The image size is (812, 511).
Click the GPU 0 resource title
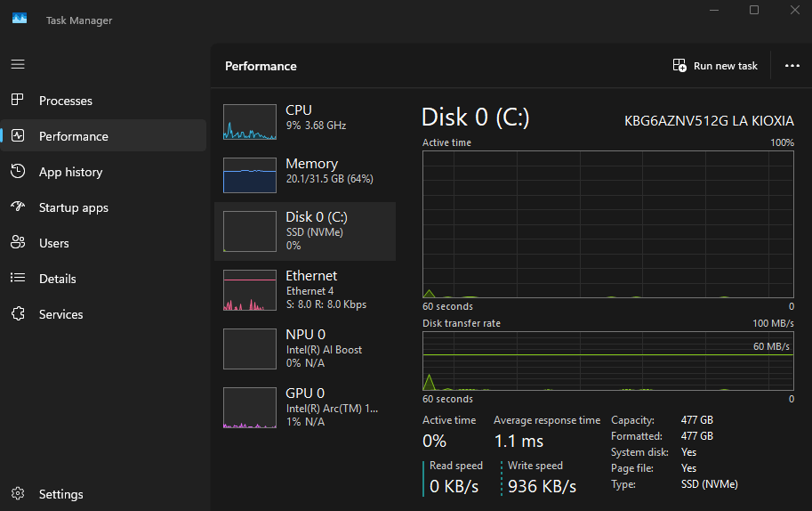pyautogui.click(x=305, y=393)
